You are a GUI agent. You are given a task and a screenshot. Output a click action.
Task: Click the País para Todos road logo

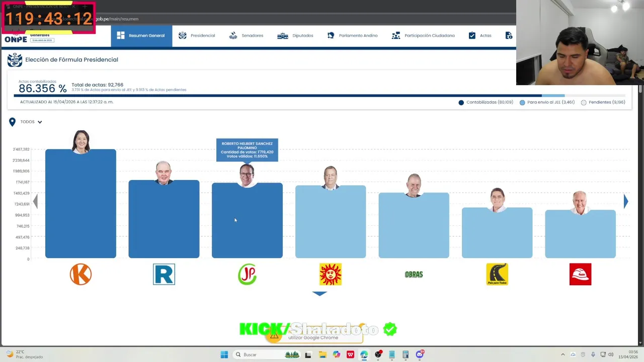pyautogui.click(x=497, y=275)
